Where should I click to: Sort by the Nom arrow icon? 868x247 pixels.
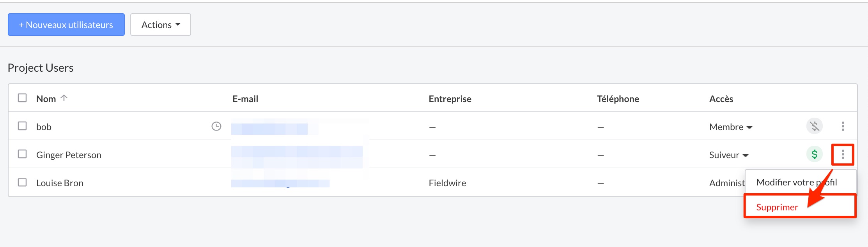coord(64,98)
